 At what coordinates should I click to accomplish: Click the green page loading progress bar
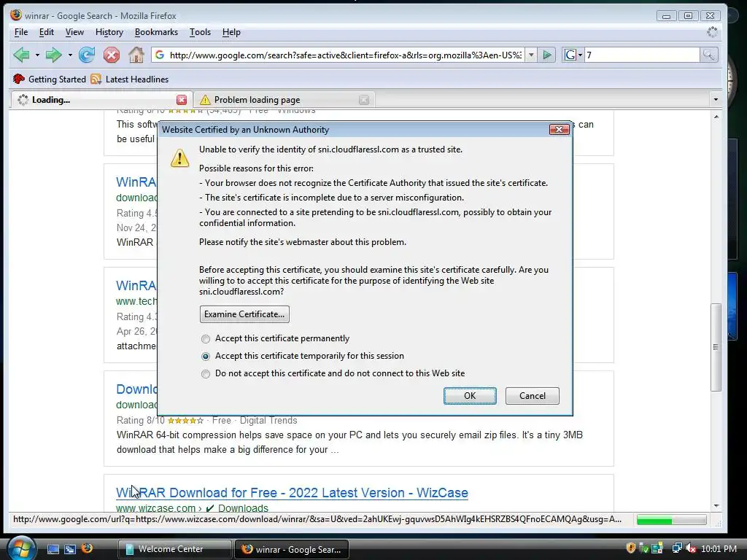pyautogui.click(x=672, y=520)
